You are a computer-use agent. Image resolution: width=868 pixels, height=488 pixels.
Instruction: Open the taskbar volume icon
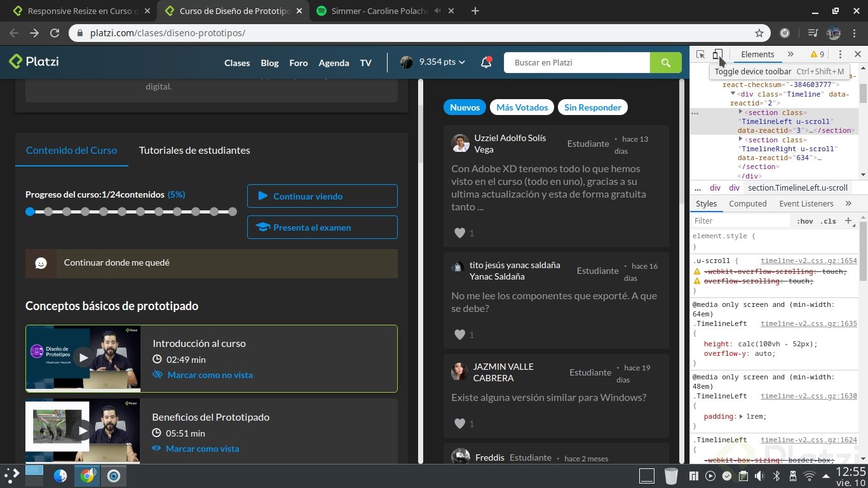point(759,475)
